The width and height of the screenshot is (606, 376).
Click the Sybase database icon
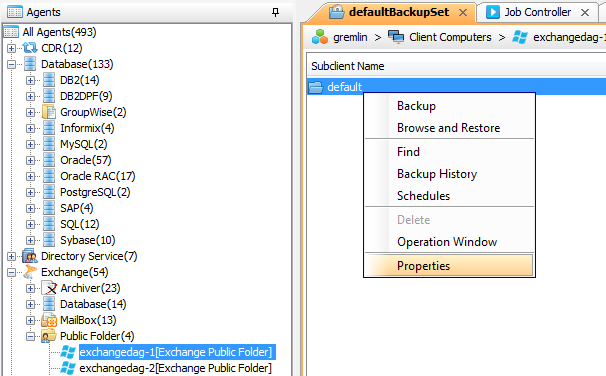pyautogui.click(x=49, y=240)
